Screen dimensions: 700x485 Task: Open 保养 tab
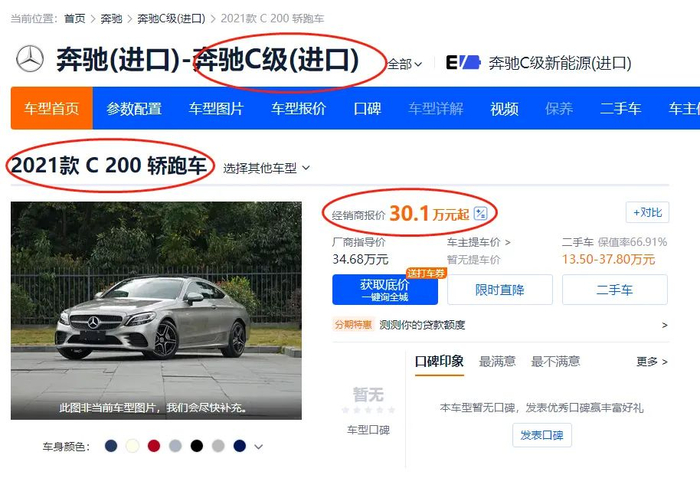coord(559,109)
